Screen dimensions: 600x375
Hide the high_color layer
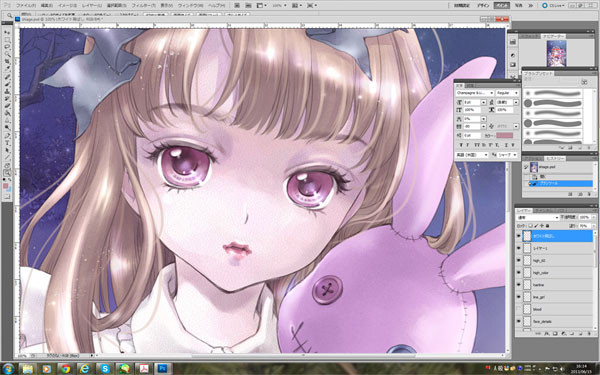518,273
